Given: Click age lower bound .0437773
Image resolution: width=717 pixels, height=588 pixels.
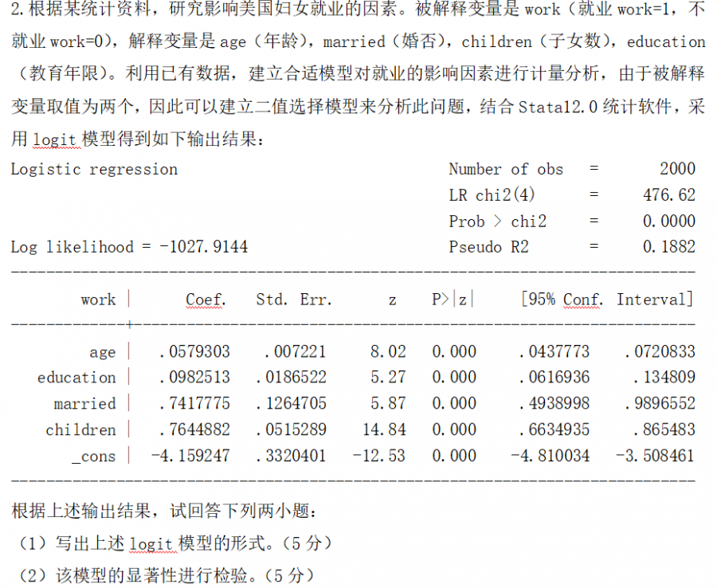Looking at the screenshot, I should point(554,351).
